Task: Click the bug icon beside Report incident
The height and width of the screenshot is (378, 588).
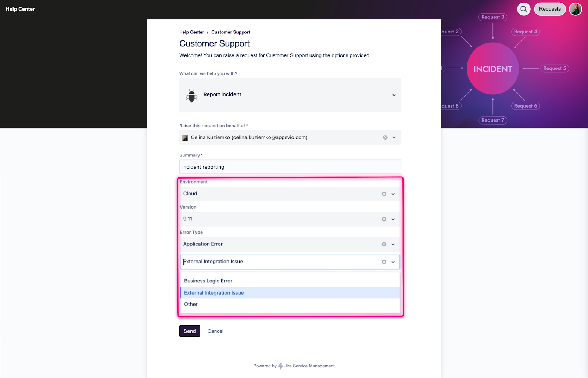Action: pyautogui.click(x=191, y=95)
